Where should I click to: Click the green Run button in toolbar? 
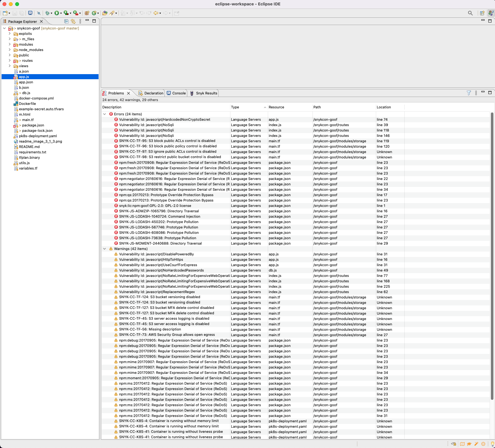tap(56, 13)
